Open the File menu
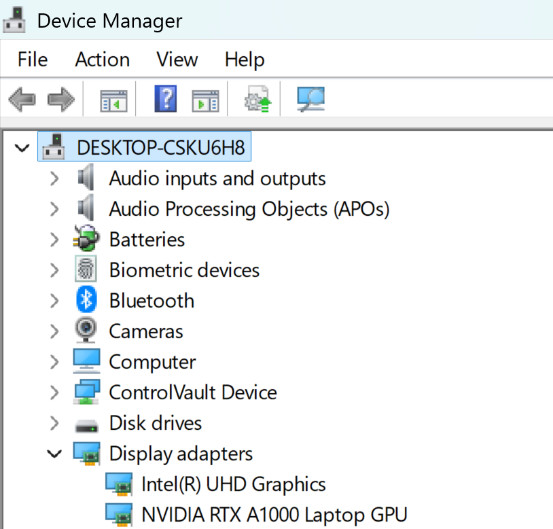Image resolution: width=553 pixels, height=529 pixels. 32,59
